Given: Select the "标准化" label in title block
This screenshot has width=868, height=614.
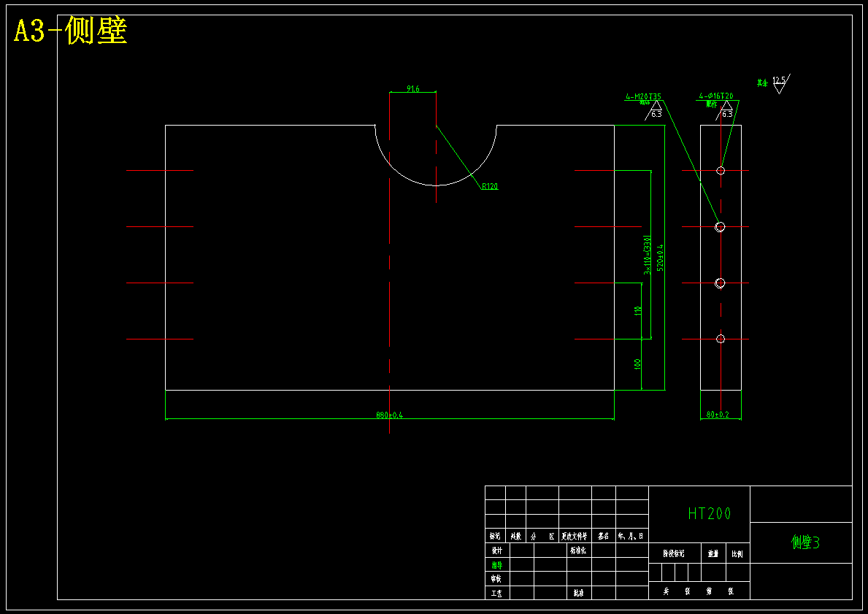Looking at the screenshot, I should 578,550.
